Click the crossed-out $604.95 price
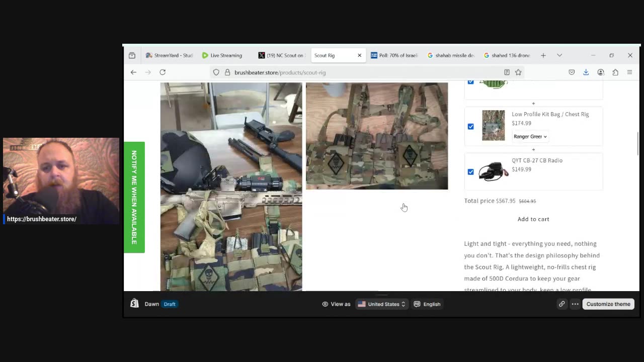Viewport: 644px width, 362px height. [x=527, y=201]
